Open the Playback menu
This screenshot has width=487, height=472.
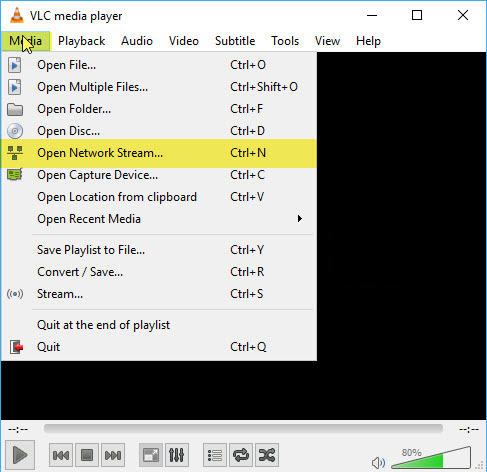pyautogui.click(x=82, y=41)
